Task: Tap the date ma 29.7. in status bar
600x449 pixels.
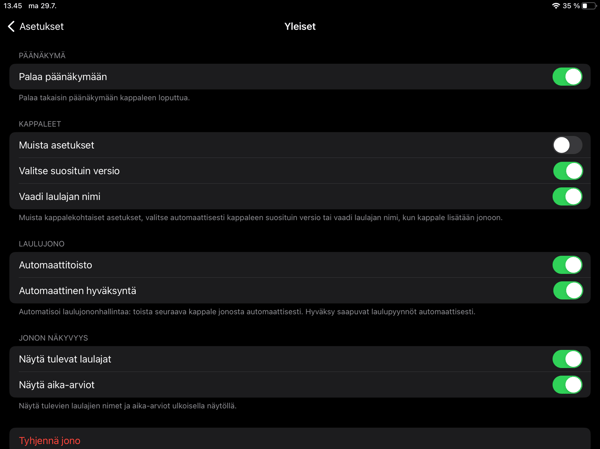Action: [x=45, y=6]
